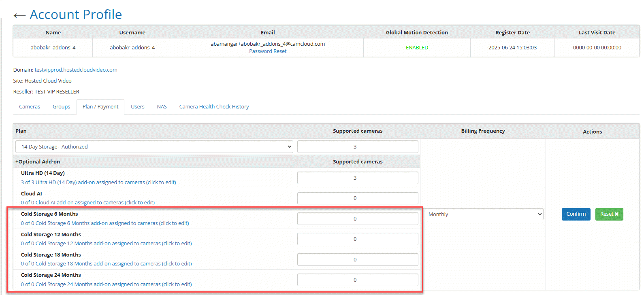Click the Actions column header

coord(592,132)
